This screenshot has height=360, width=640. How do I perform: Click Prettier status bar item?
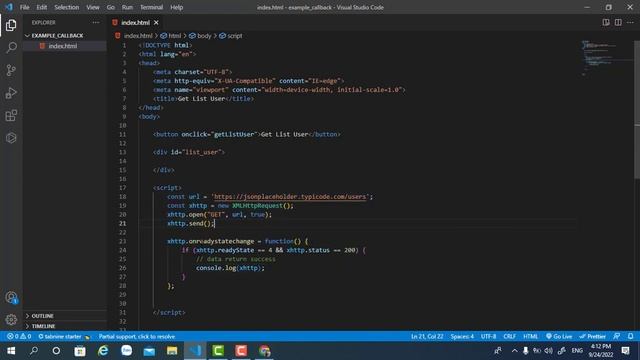tap(593, 336)
